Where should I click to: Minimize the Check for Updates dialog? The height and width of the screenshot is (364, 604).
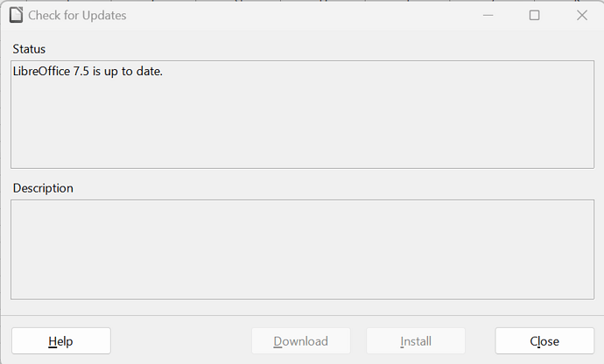coord(488,16)
